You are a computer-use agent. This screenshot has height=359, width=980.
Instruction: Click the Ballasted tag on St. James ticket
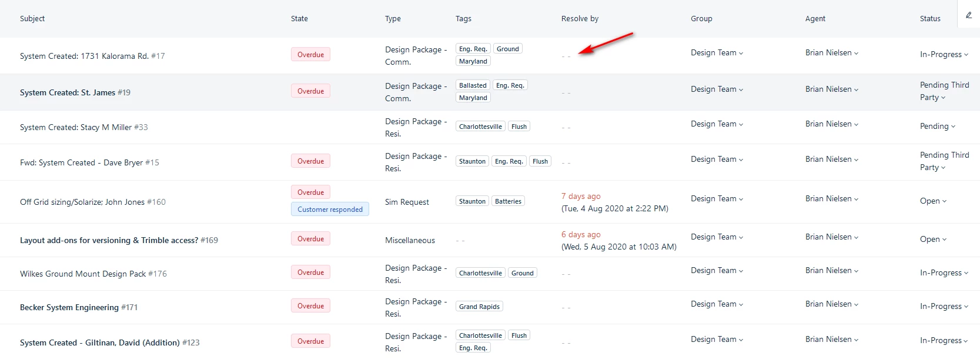point(473,85)
